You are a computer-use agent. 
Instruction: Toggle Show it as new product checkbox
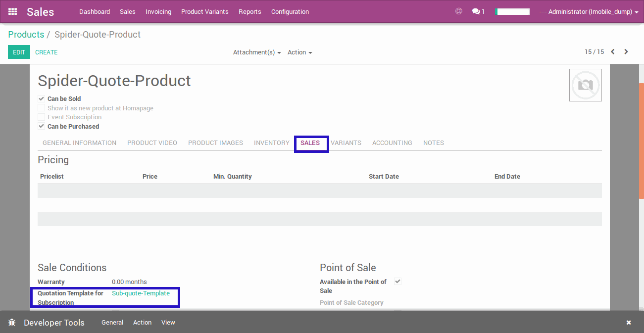(x=42, y=108)
